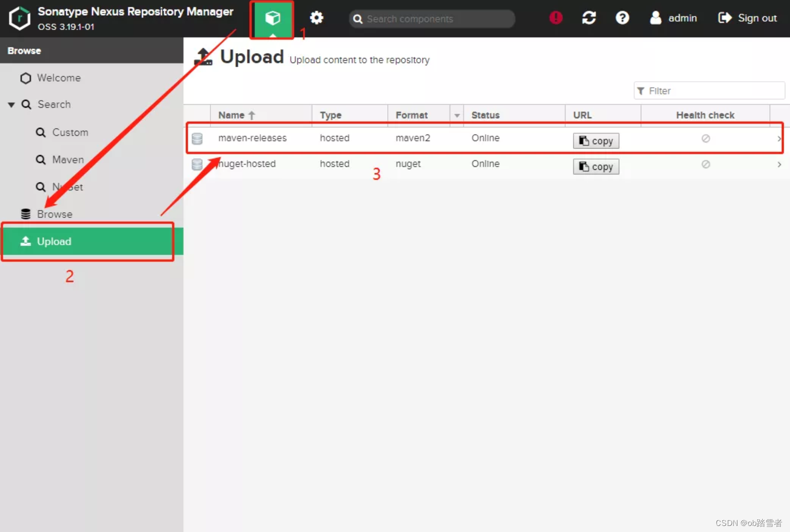Select the maven-releases repository name
790x532 pixels.
252,138
